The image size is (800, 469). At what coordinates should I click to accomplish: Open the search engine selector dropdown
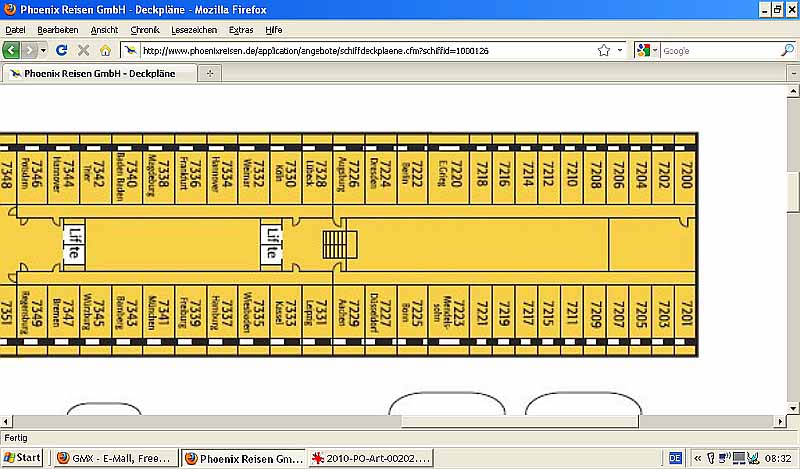pos(646,50)
